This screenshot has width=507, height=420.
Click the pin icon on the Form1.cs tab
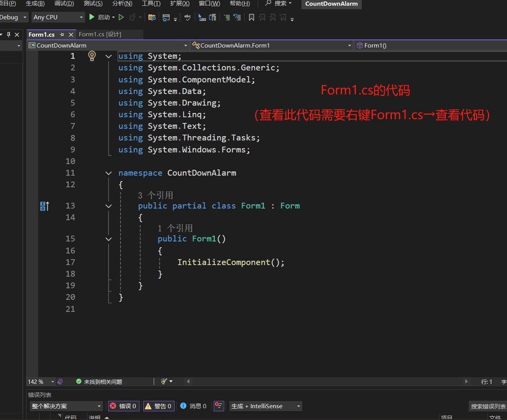pyautogui.click(x=62, y=35)
